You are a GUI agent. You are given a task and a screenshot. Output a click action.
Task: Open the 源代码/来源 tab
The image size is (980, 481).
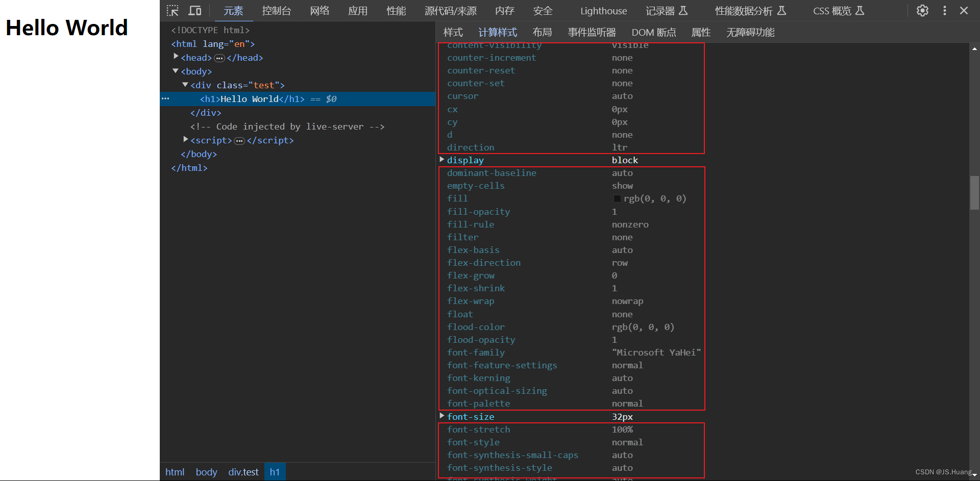click(451, 11)
